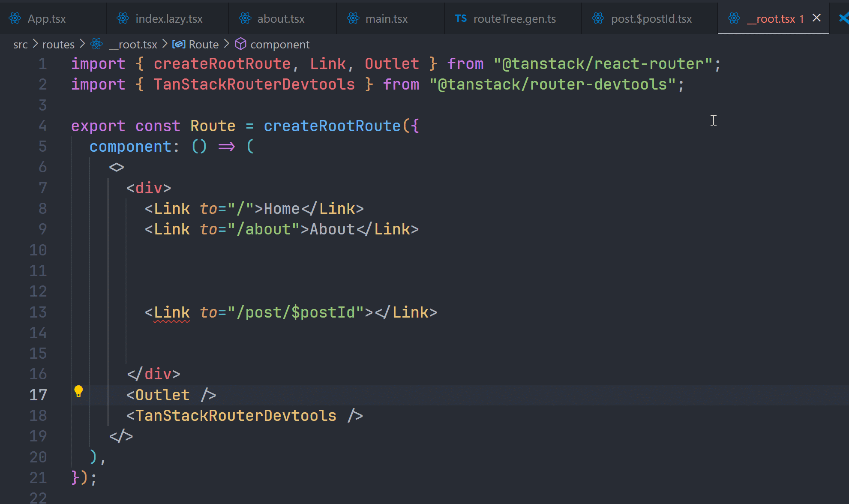Click the Route variable icon in breadcrumb

(x=179, y=44)
